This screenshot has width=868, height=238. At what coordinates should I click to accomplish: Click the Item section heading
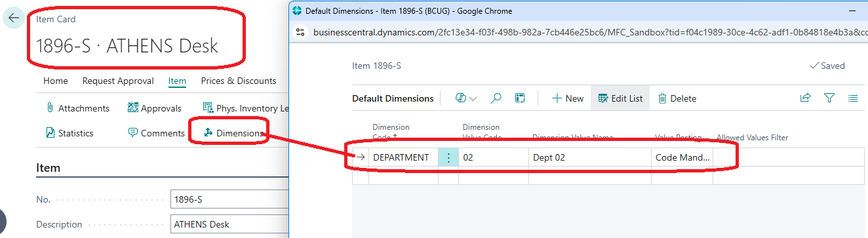pos(48,168)
